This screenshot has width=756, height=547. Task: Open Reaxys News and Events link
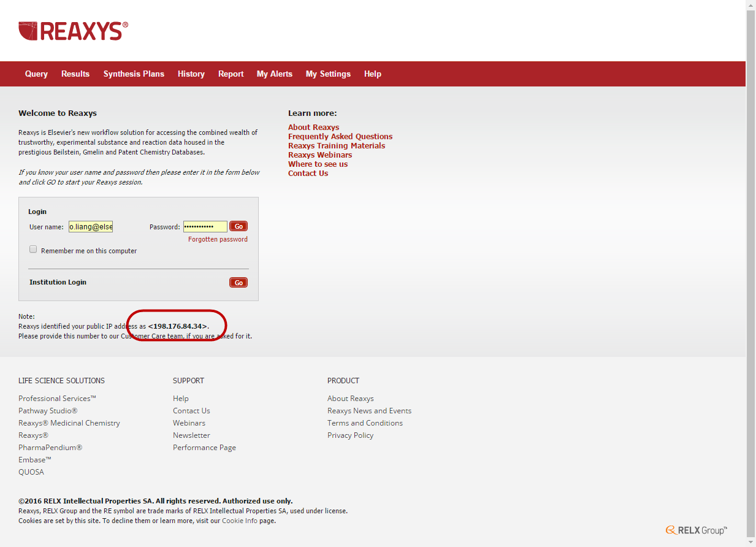(369, 411)
